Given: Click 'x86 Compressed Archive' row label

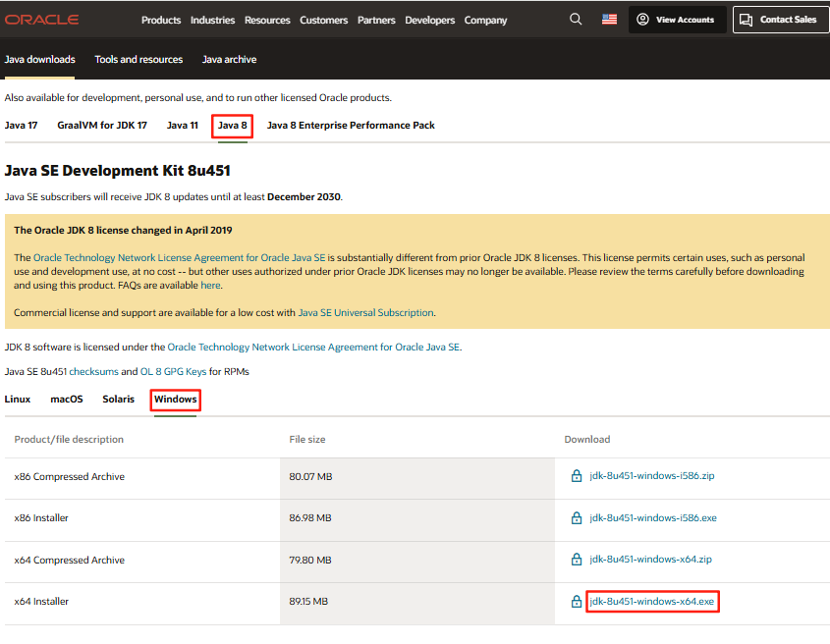Looking at the screenshot, I should point(70,477).
